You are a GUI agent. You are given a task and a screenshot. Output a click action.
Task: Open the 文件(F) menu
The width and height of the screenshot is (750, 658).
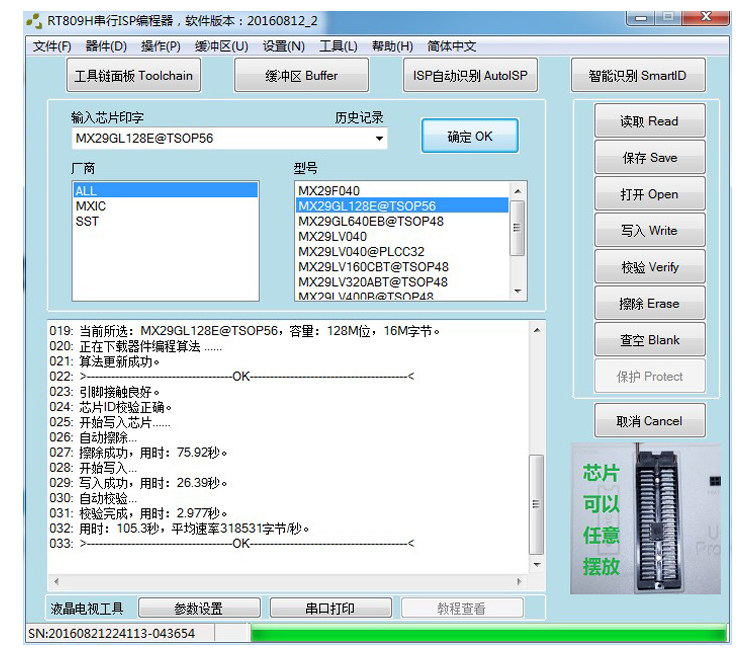tap(52, 46)
